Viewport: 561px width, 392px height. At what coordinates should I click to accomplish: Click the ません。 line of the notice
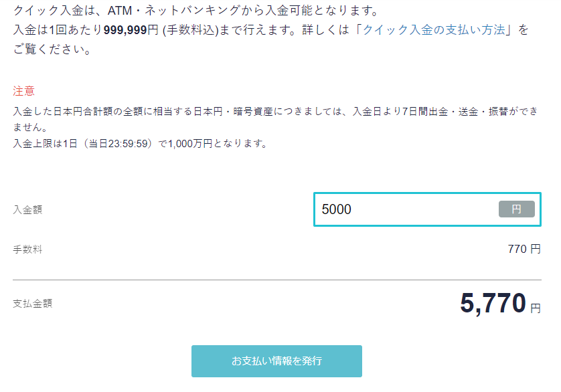[29, 127]
